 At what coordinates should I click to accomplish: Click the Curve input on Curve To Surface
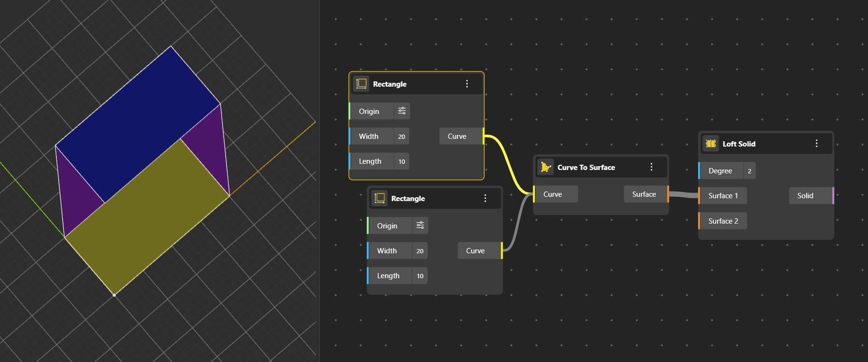click(555, 194)
